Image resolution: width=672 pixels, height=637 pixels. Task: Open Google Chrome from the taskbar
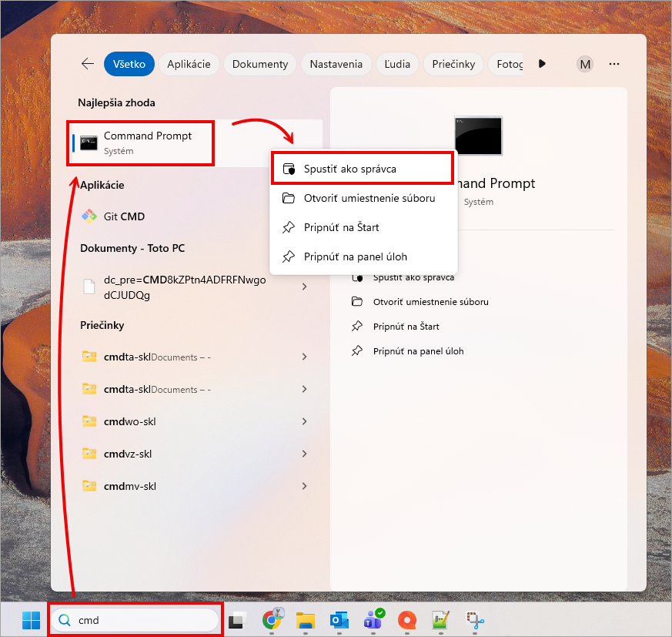click(272, 620)
